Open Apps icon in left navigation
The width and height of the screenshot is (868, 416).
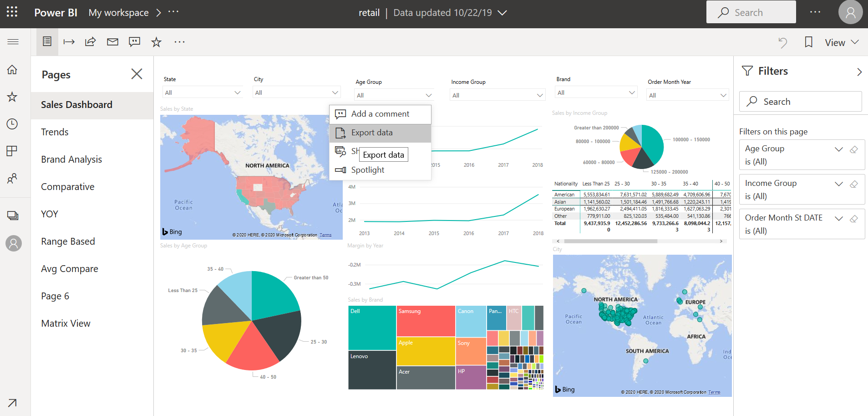pyautogui.click(x=12, y=151)
